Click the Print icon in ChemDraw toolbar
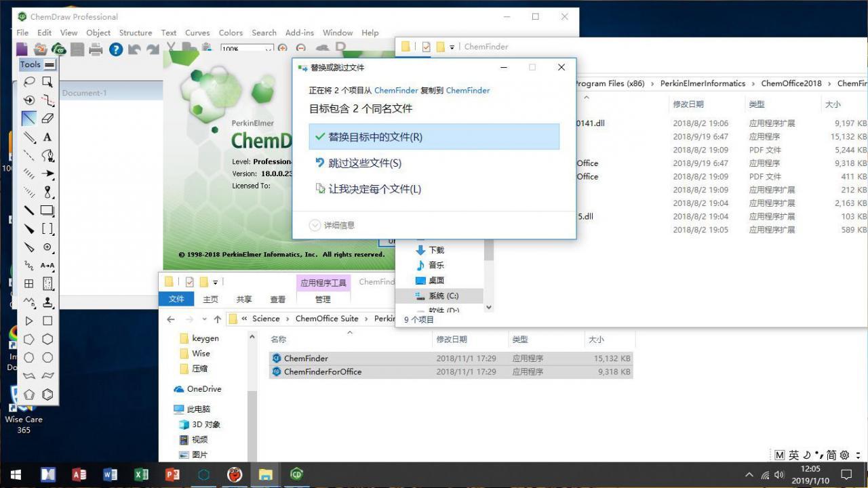Screen dimensions: 868x488 (x=96, y=49)
